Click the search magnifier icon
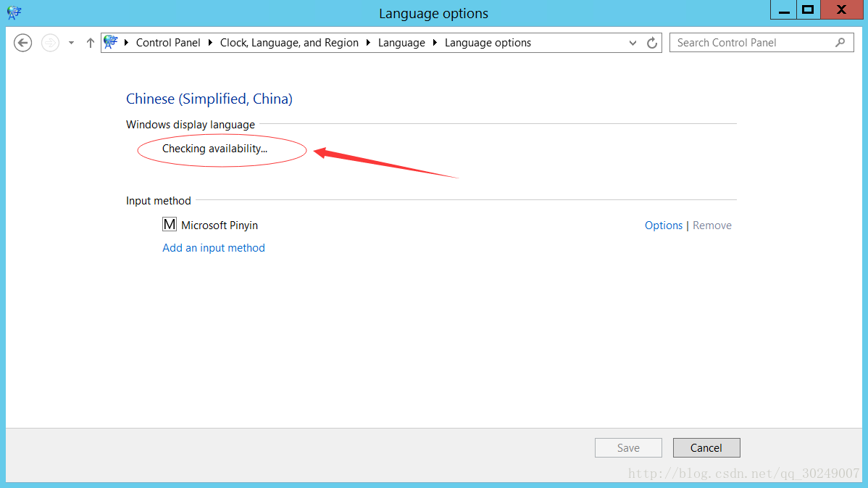 (x=840, y=43)
